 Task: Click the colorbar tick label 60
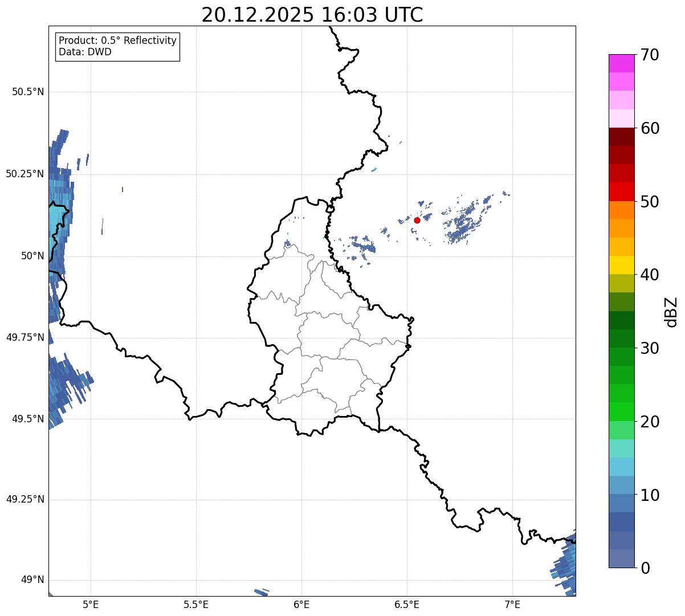[x=650, y=128]
